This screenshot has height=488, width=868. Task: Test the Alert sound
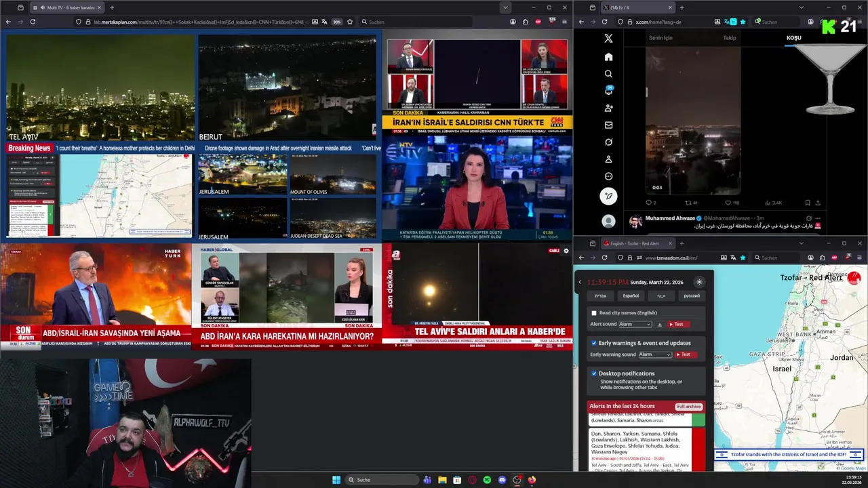click(679, 325)
